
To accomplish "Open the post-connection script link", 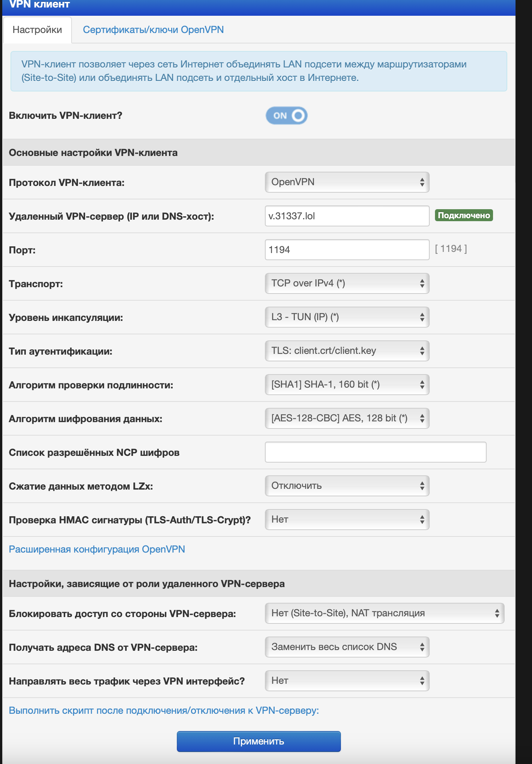I will pyautogui.click(x=164, y=710).
